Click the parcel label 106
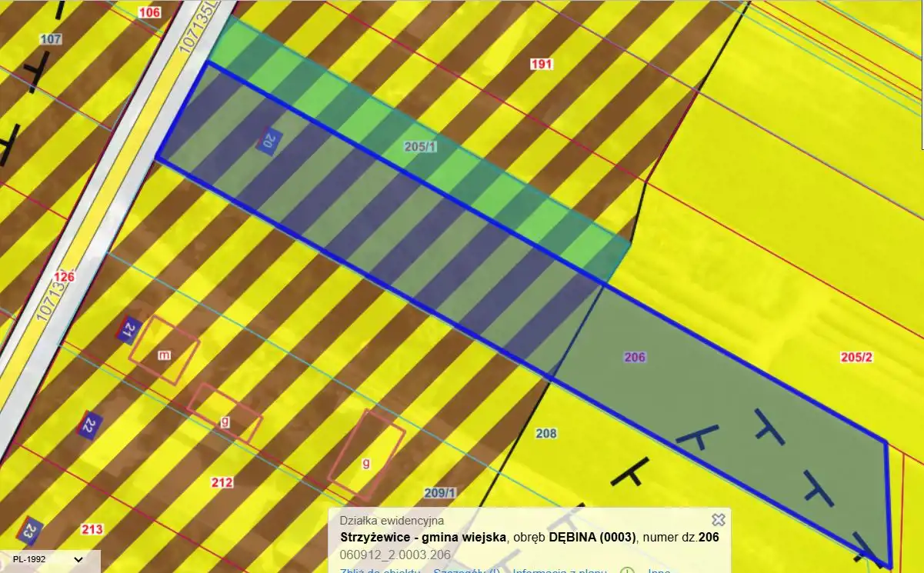The height and width of the screenshot is (573, 924). [149, 12]
